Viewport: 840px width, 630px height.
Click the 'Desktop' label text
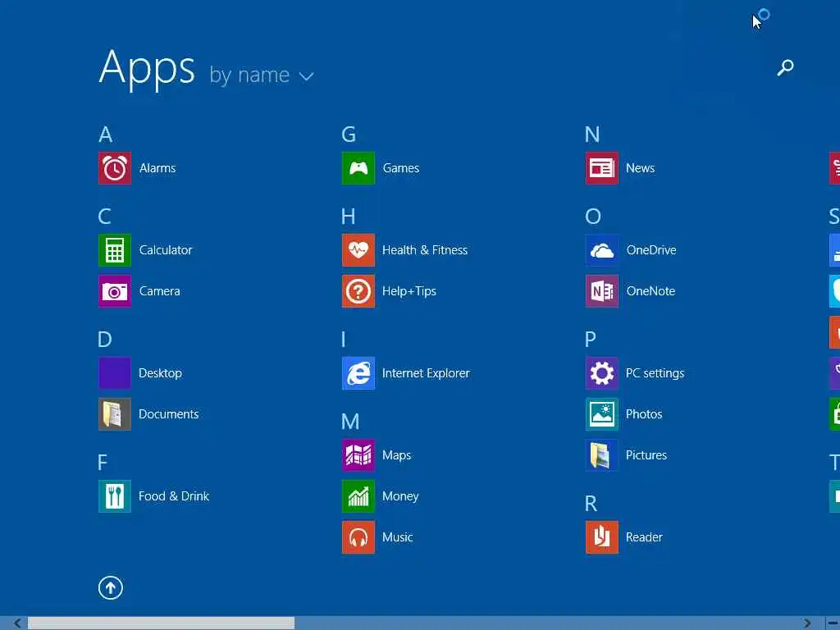click(160, 373)
